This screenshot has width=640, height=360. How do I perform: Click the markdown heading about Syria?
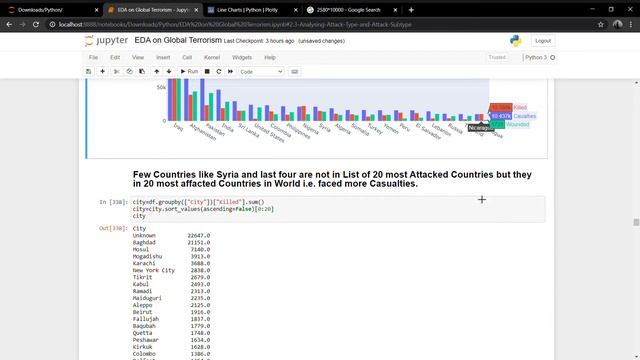point(332,179)
